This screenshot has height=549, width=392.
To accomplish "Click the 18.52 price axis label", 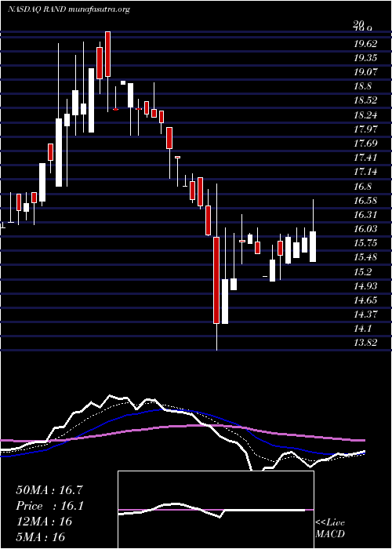I will pyautogui.click(x=365, y=100).
